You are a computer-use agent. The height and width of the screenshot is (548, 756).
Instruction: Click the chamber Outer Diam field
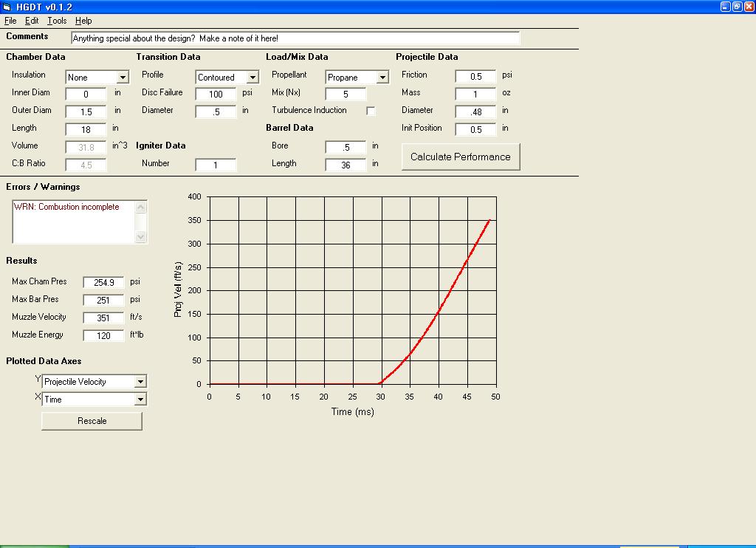pos(86,112)
